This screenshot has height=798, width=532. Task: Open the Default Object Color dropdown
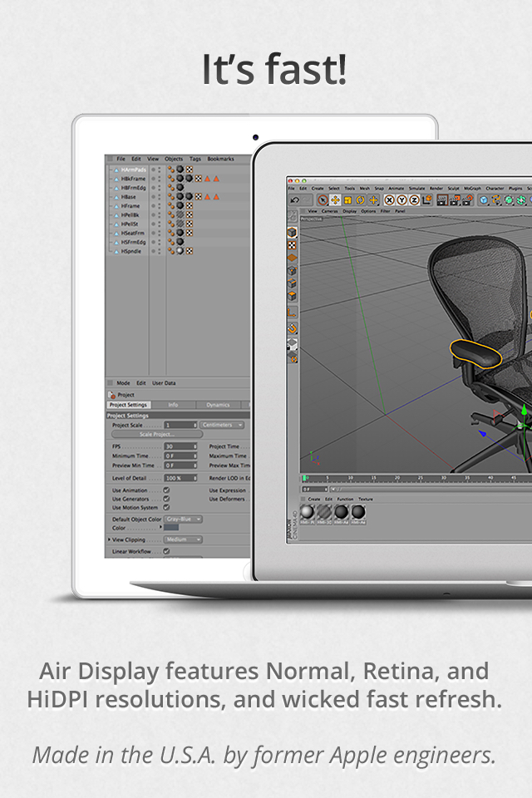click(184, 519)
